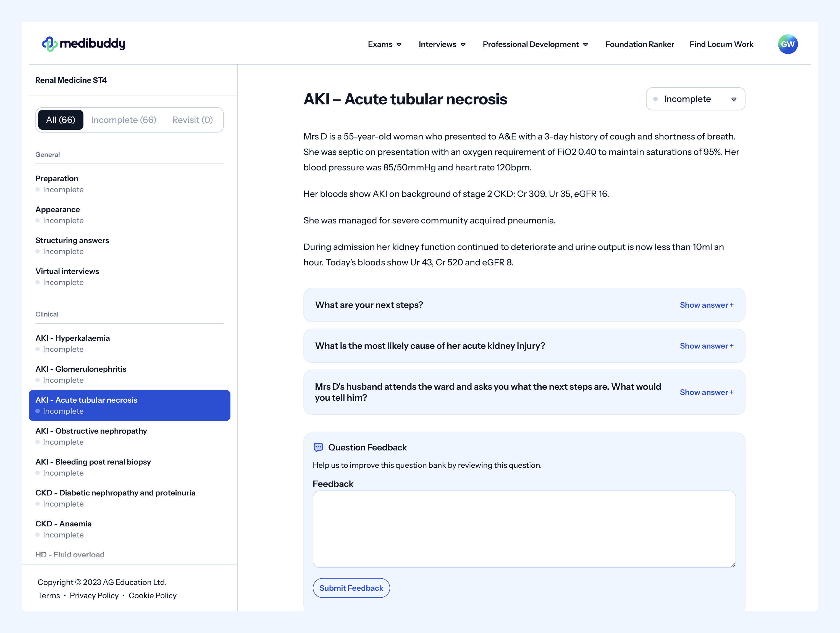Open AKI - Glomerulonephritis case
Image resolution: width=840 pixels, height=633 pixels.
(x=129, y=374)
